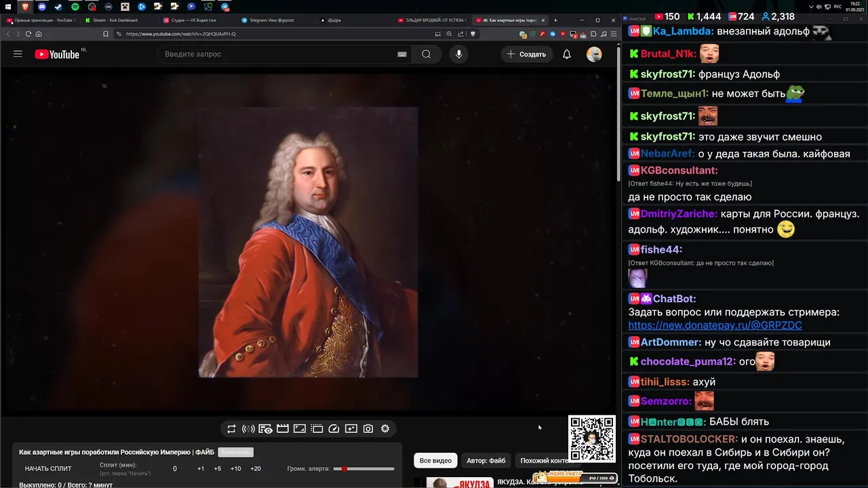Image resolution: width=868 pixels, height=488 pixels.
Task: Click the Kick viewer count 1,444
Action: 703,16
